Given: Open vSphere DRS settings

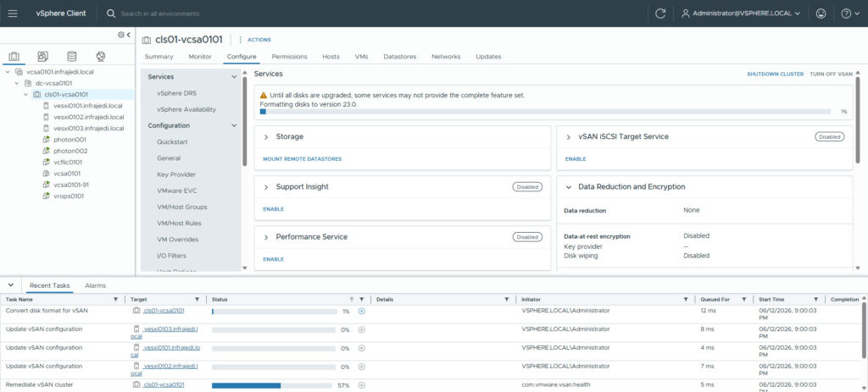Looking at the screenshot, I should coord(176,93).
